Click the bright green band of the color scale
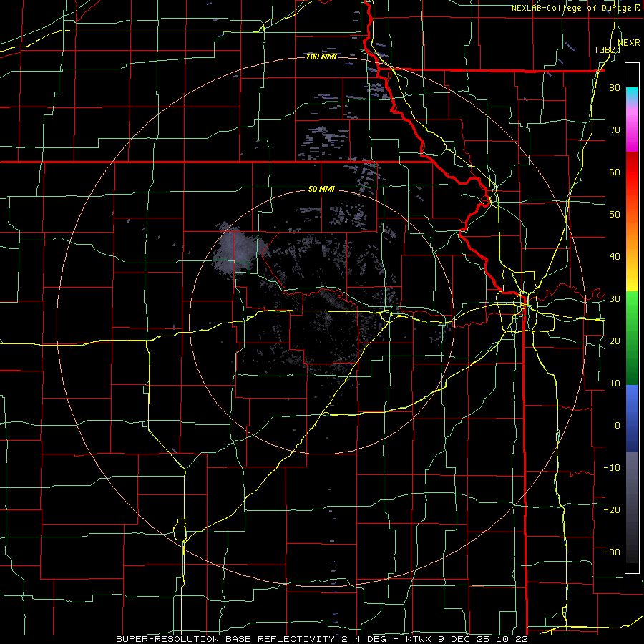Screen dimensions: 644x644 tap(632, 304)
